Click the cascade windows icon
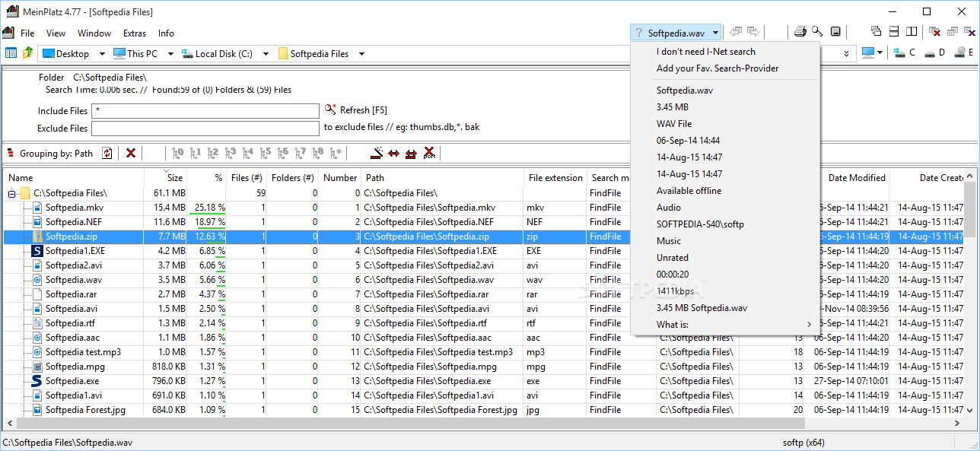 (x=876, y=32)
